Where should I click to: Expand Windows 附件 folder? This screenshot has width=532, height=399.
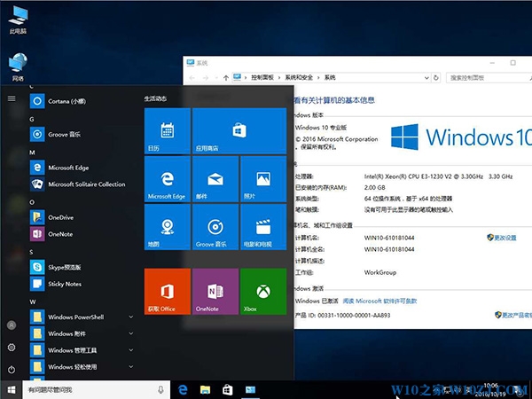pyautogui.click(x=82, y=334)
